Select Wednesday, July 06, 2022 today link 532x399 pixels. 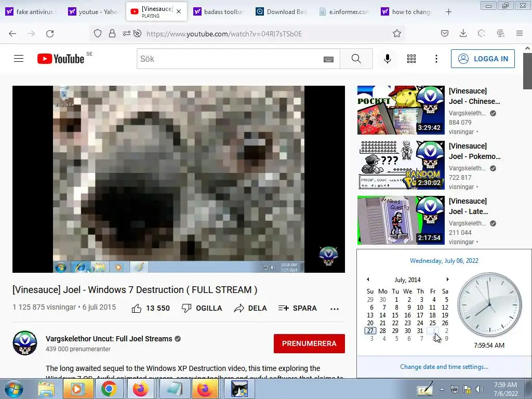click(x=444, y=261)
